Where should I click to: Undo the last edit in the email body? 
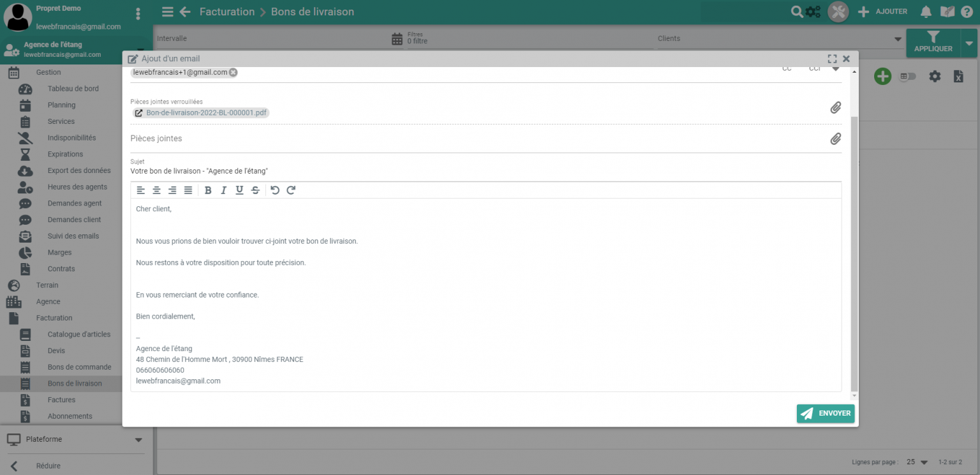275,190
